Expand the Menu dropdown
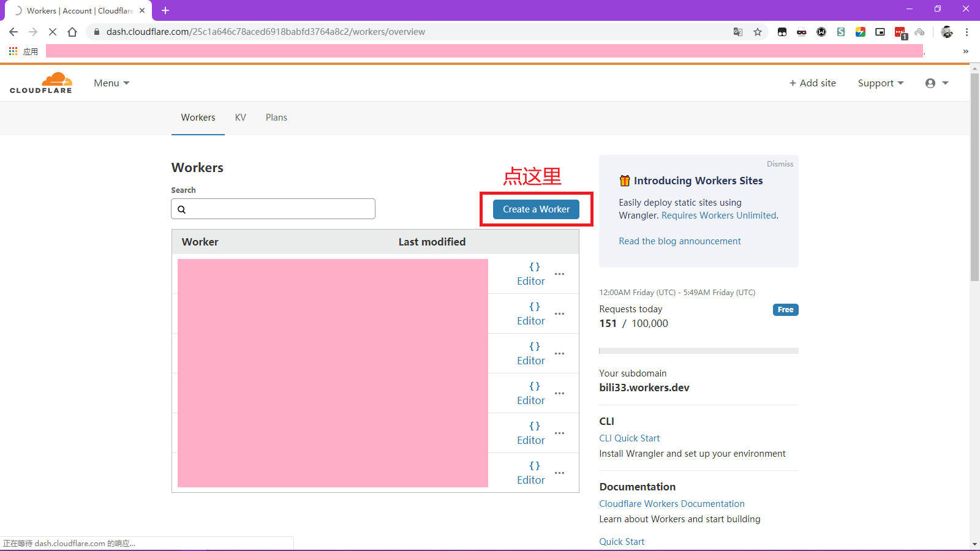Viewport: 980px width, 551px height. coord(111,83)
